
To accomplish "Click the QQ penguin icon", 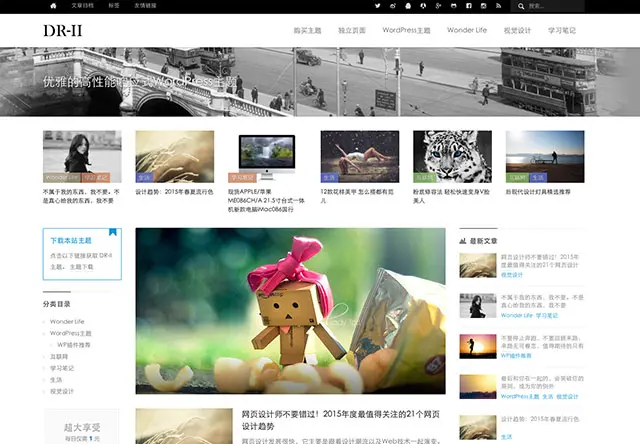I will (408, 6).
